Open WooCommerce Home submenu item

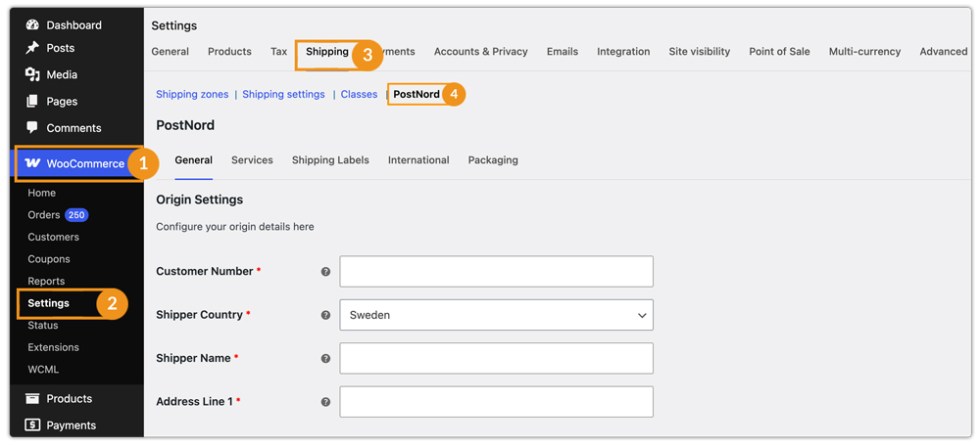41,193
